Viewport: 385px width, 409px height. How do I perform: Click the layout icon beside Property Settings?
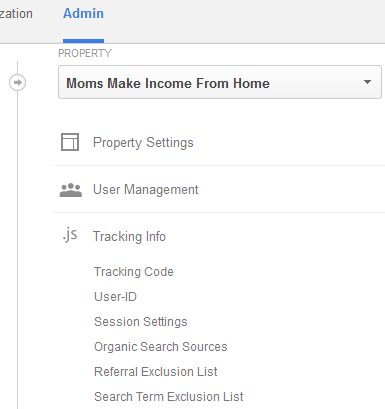[70, 142]
